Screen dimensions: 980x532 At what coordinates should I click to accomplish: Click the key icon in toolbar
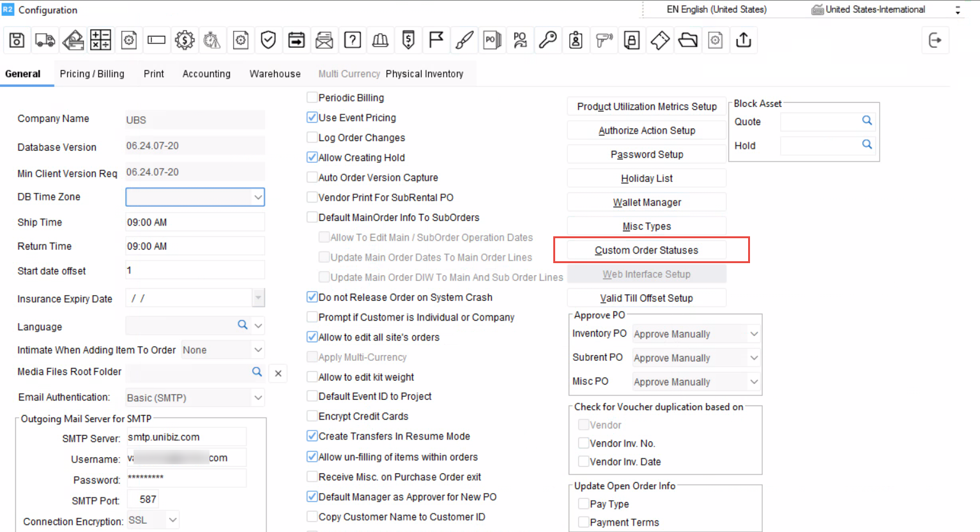coord(547,41)
